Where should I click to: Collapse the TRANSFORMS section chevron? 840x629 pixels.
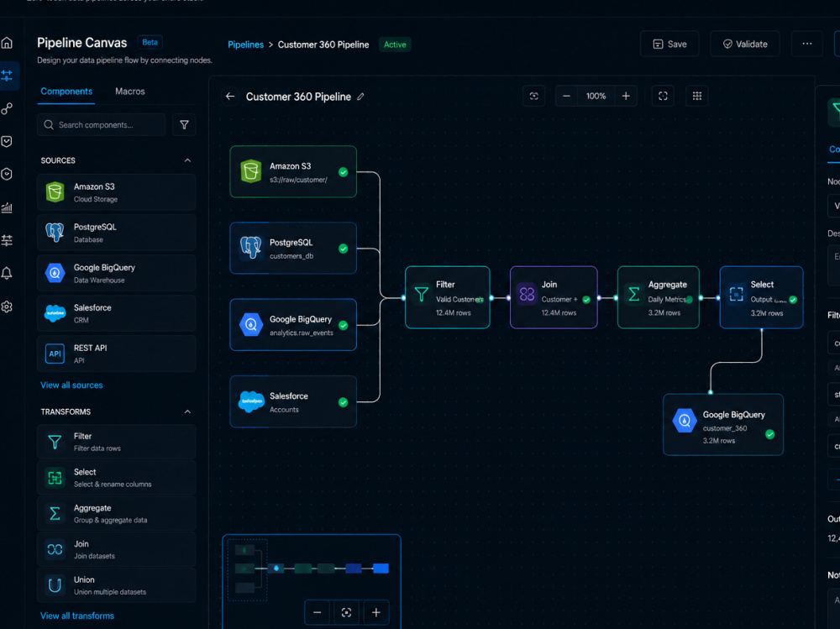point(187,412)
